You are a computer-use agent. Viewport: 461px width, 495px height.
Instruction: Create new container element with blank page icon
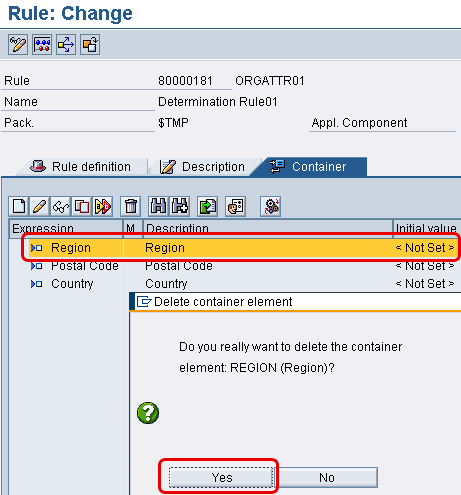coord(19,206)
